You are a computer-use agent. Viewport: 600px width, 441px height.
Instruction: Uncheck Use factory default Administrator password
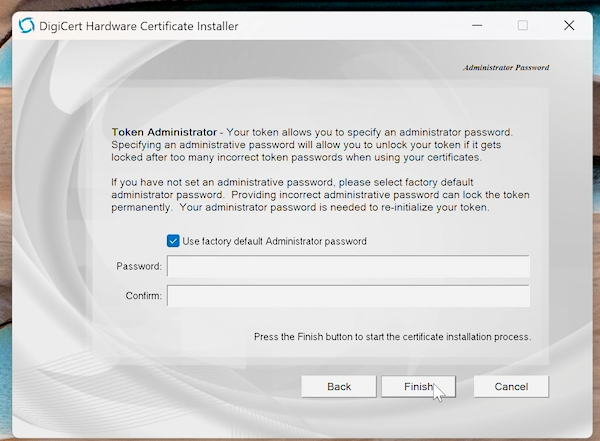click(173, 241)
